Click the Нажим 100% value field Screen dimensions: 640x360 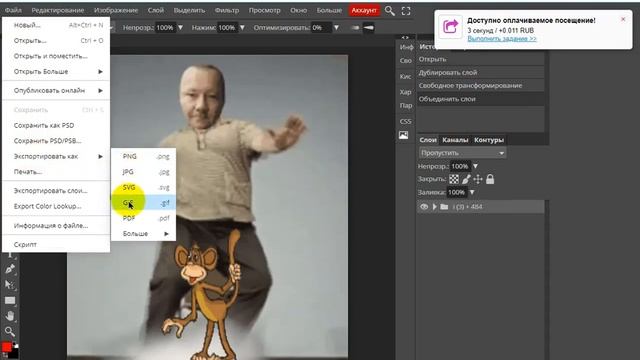(x=227, y=28)
